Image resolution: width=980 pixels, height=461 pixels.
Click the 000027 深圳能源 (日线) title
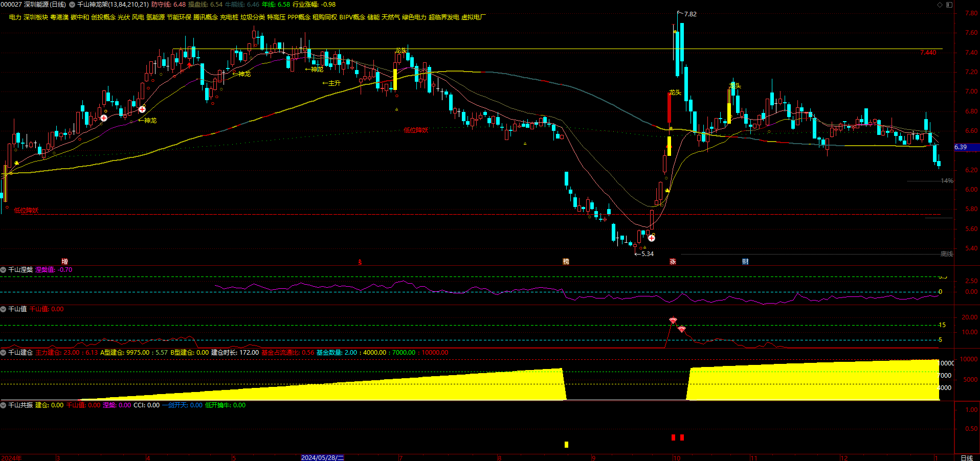34,5
